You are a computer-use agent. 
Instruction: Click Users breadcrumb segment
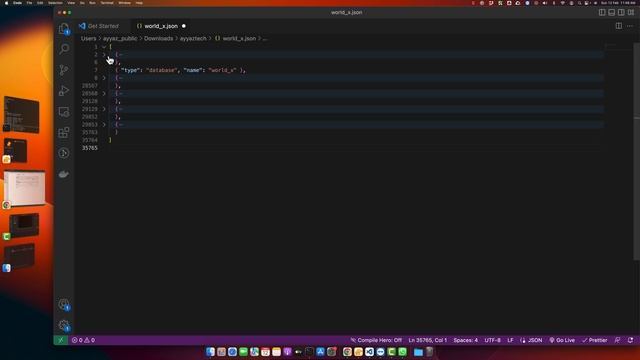[88, 38]
